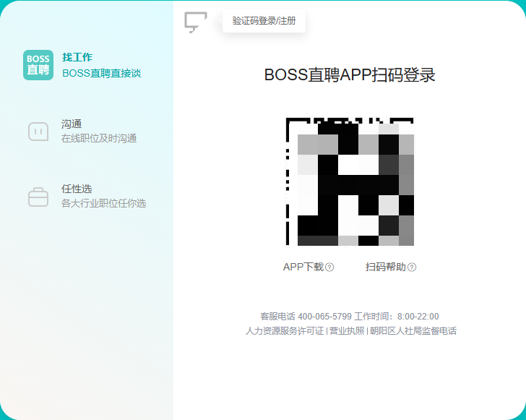Image resolution: width=526 pixels, height=420 pixels.
Task: Open the APP下载 question mark help icon
Action: pyautogui.click(x=329, y=267)
